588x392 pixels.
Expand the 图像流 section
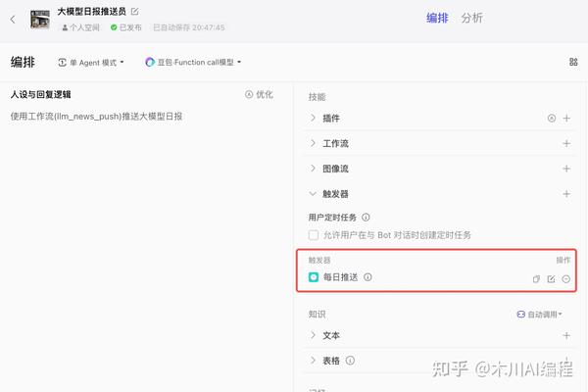click(x=313, y=169)
